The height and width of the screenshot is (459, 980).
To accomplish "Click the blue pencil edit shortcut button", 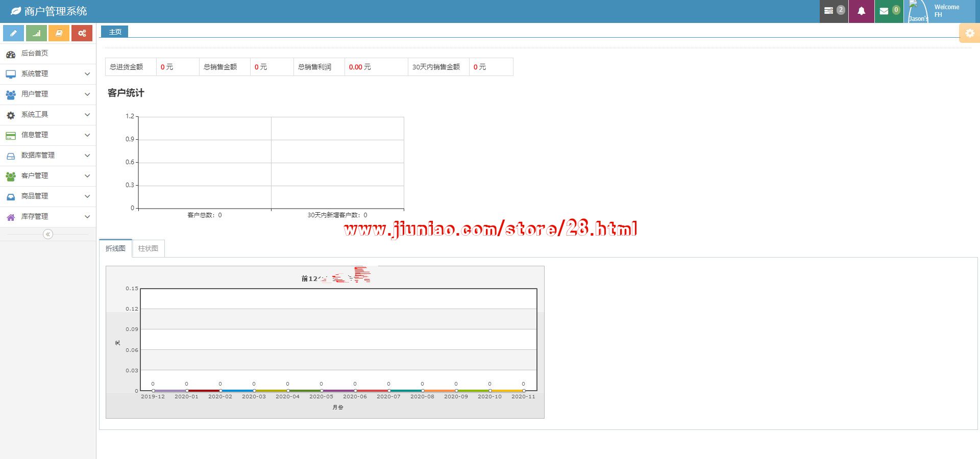I will point(13,33).
